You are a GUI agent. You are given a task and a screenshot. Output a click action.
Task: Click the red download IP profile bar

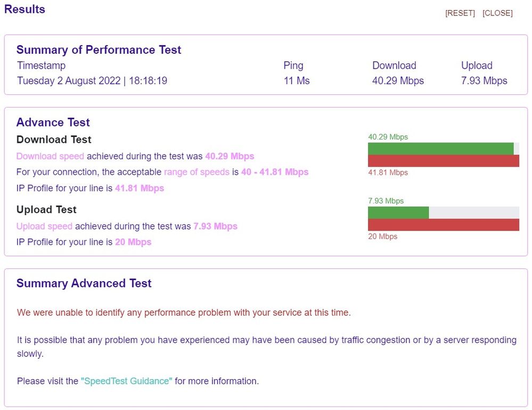click(x=443, y=161)
